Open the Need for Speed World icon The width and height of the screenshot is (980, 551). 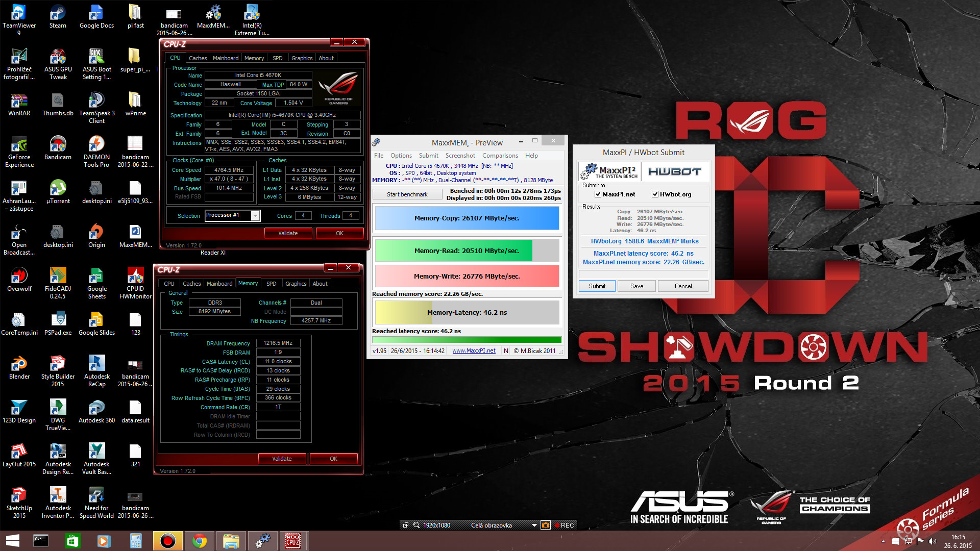tap(96, 503)
